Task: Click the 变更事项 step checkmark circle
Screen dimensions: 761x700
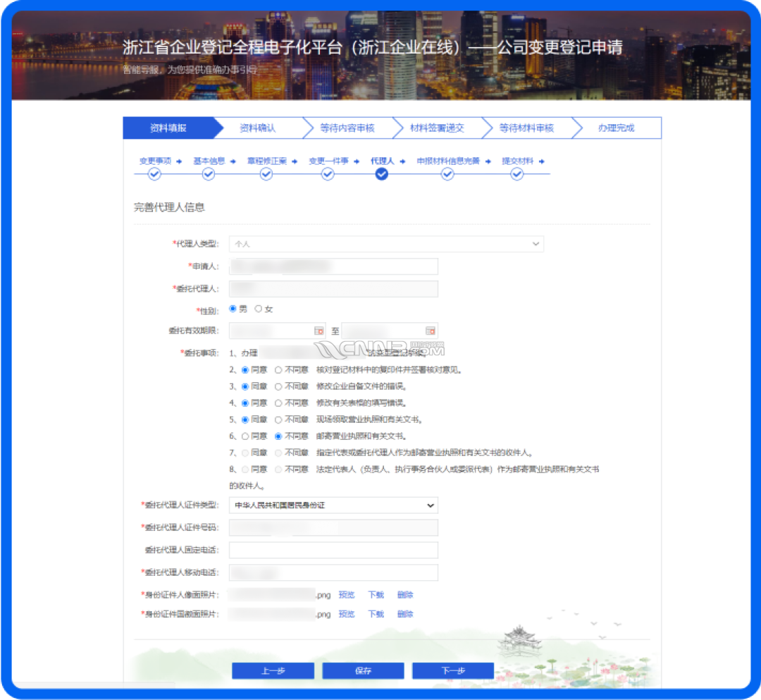Action: point(154,174)
